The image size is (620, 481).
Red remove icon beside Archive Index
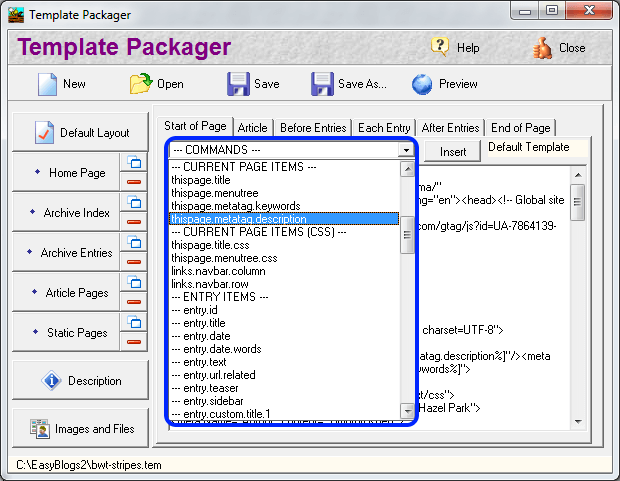(x=134, y=222)
